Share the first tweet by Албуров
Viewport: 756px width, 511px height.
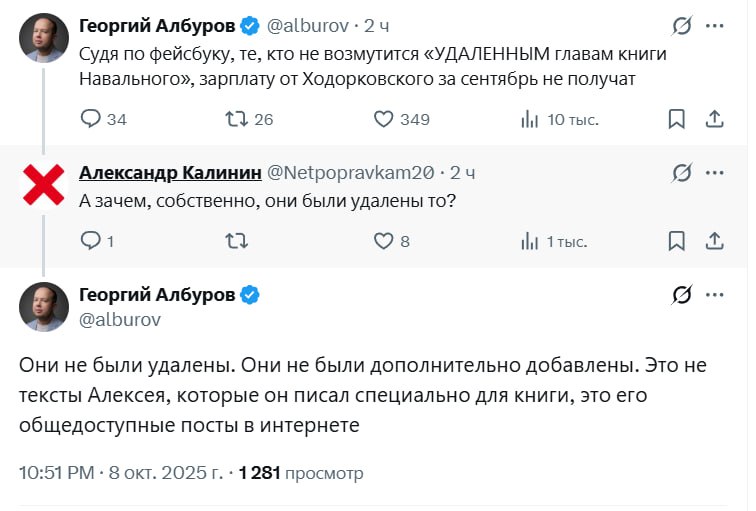pos(715,120)
